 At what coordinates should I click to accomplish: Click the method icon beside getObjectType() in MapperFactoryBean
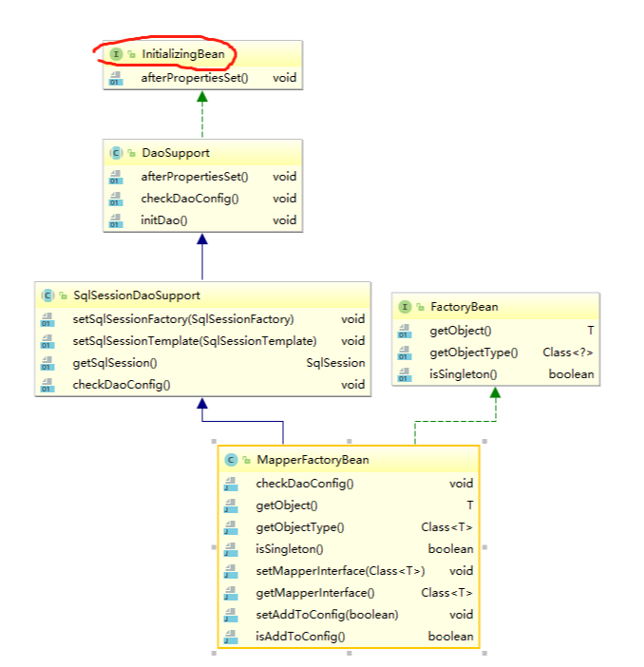(x=231, y=527)
